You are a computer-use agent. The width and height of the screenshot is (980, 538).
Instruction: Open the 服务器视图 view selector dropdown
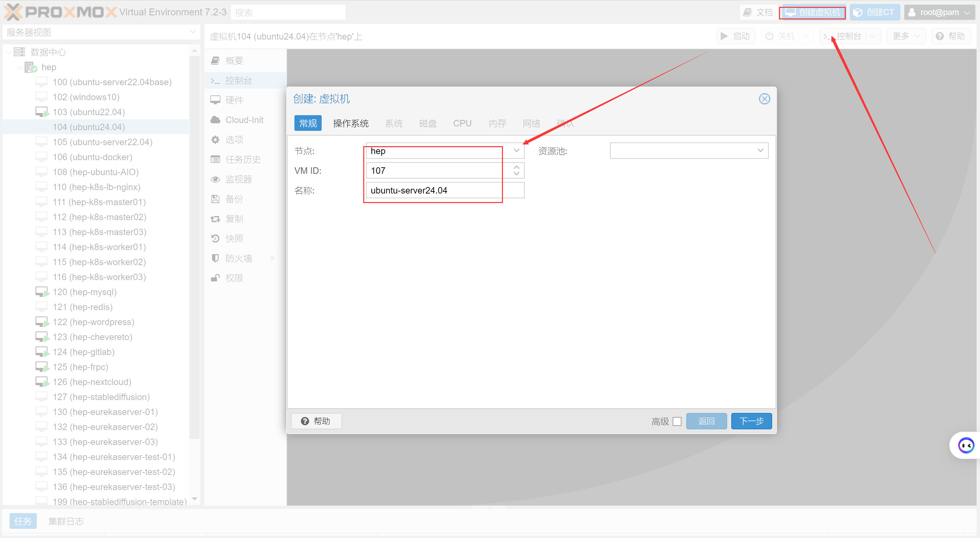(193, 32)
